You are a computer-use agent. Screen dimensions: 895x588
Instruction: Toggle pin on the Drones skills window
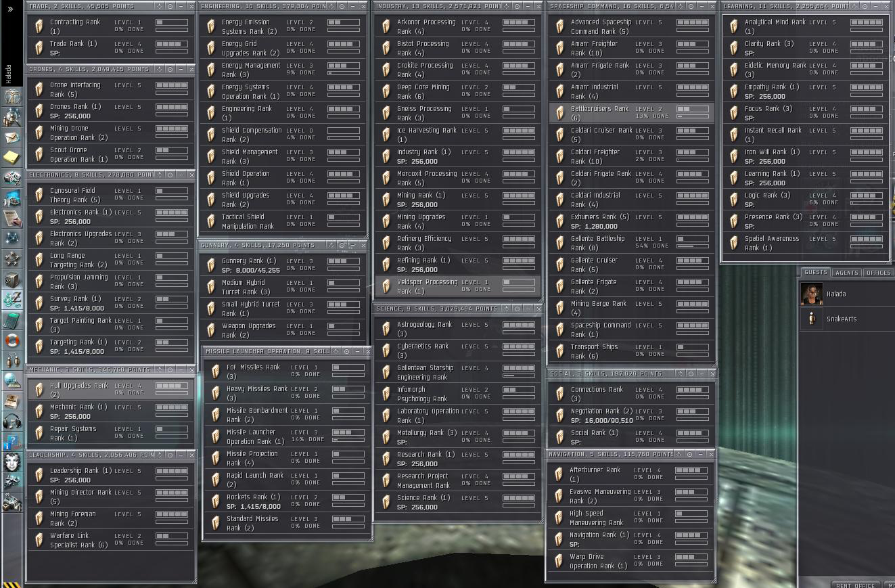tap(160, 69)
